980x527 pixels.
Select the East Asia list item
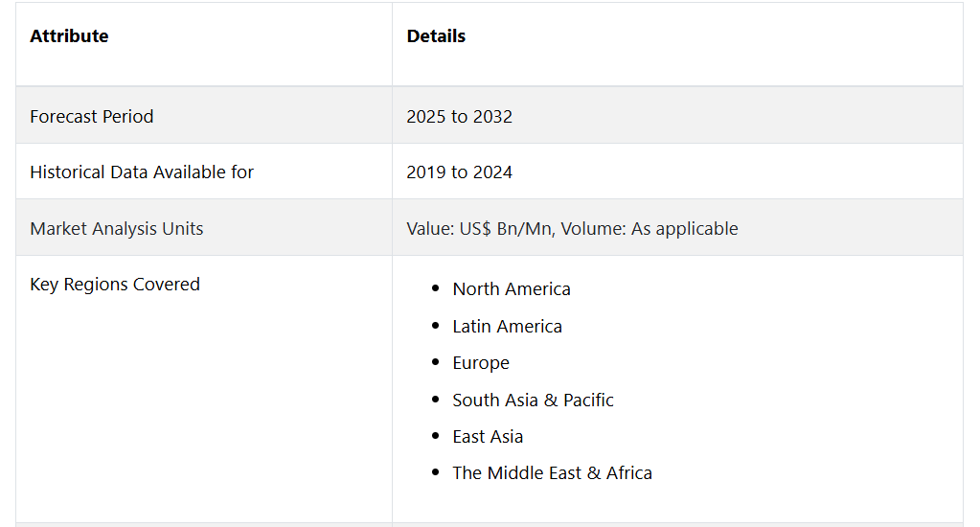[x=488, y=436]
